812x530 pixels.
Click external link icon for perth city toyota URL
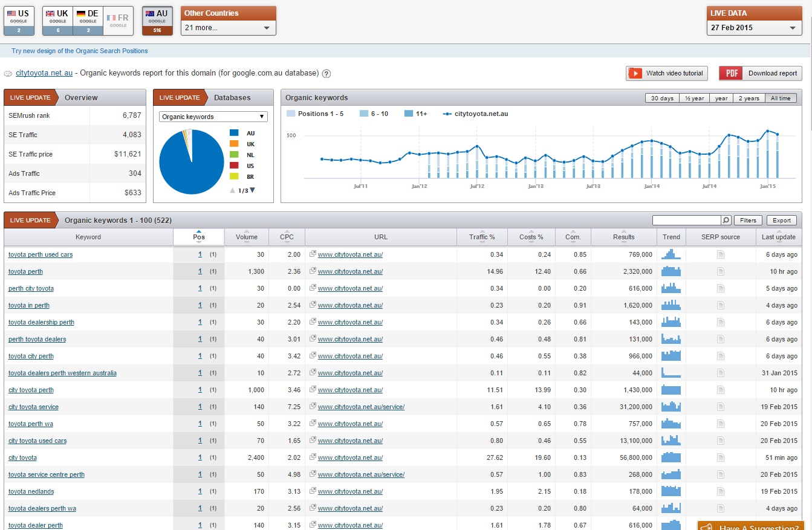[x=313, y=288]
